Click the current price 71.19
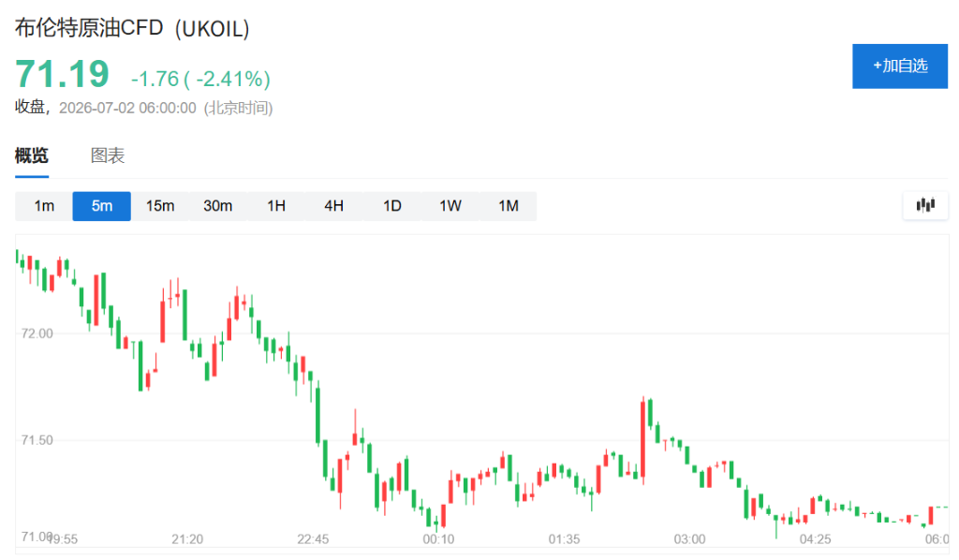959x560 pixels. (x=62, y=74)
